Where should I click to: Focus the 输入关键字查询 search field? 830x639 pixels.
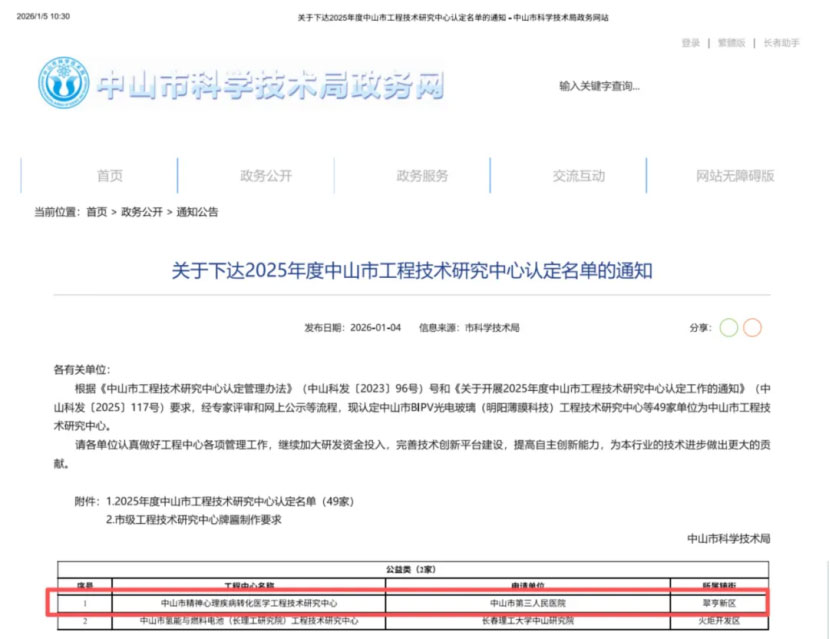click(x=640, y=86)
